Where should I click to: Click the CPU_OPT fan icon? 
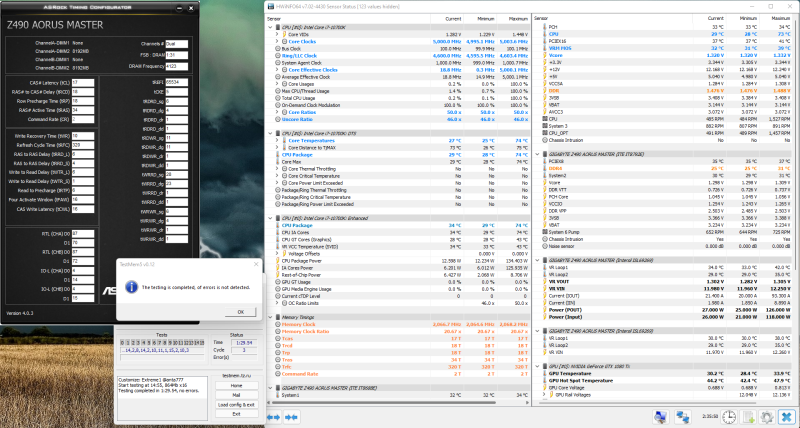pyautogui.click(x=545, y=133)
